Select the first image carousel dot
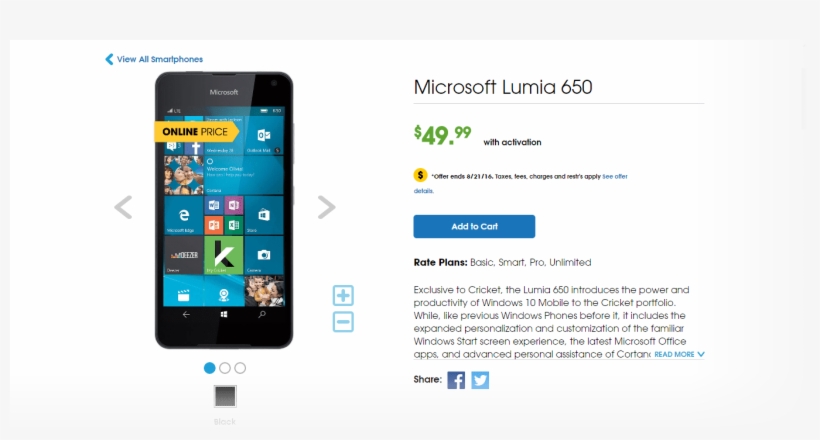Viewport: 820px width, 440px height. [210, 368]
